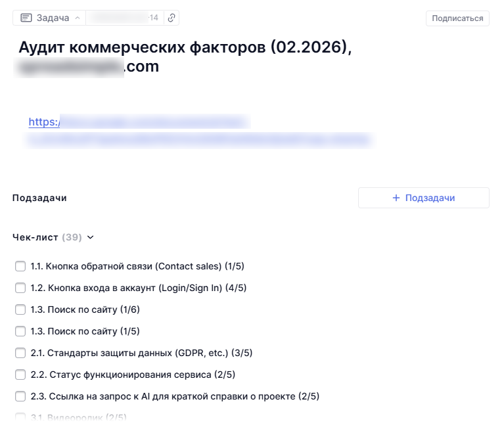This screenshot has height=433, width=504.
Task: Select the text "2.2. Статус функционирования сервиса (2/5)"
Action: coord(133,375)
